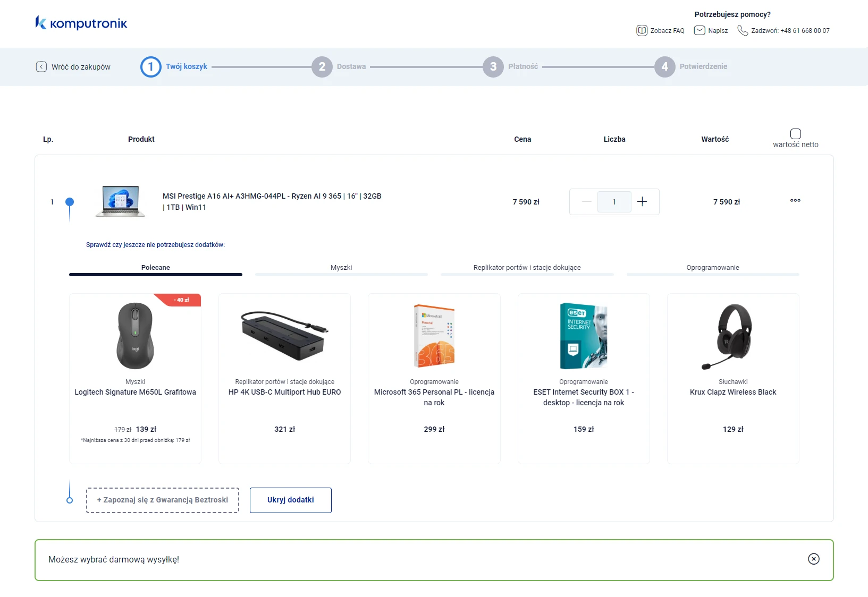Collapse add-ons via Ukryj dodatki

point(290,500)
